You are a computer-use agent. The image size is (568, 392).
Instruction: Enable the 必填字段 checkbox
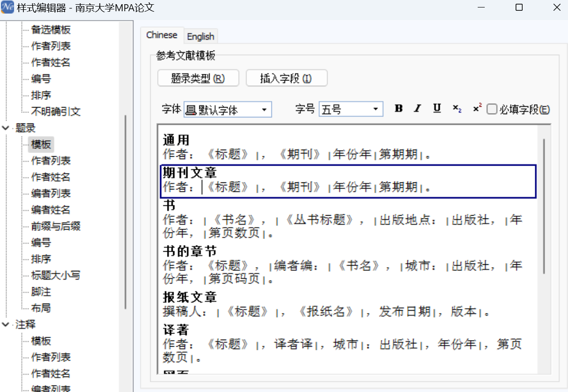pyautogui.click(x=492, y=109)
